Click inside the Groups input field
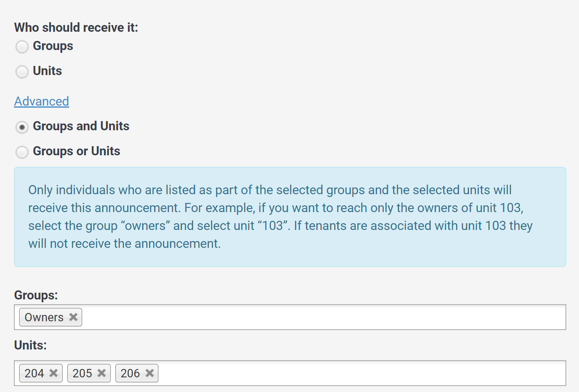579x392 pixels. [x=278, y=317]
